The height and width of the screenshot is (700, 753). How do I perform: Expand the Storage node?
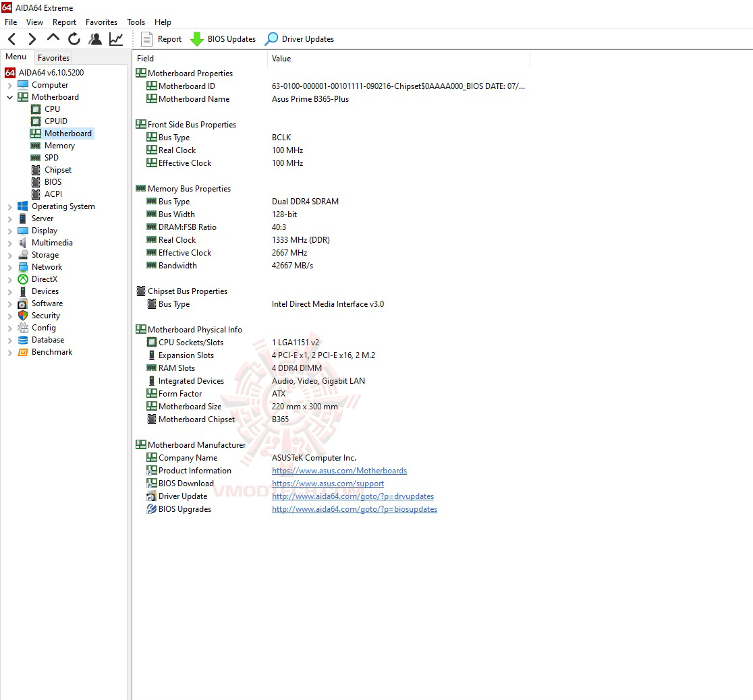pos(9,256)
